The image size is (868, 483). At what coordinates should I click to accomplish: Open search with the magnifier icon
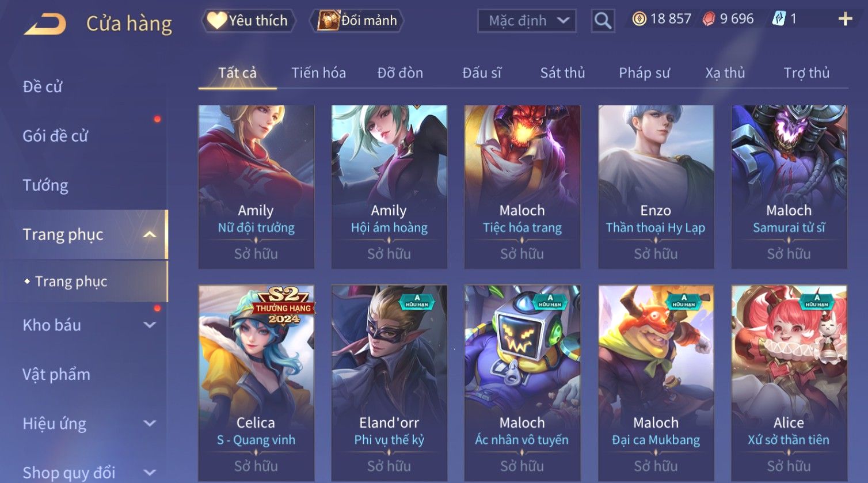[x=603, y=21]
